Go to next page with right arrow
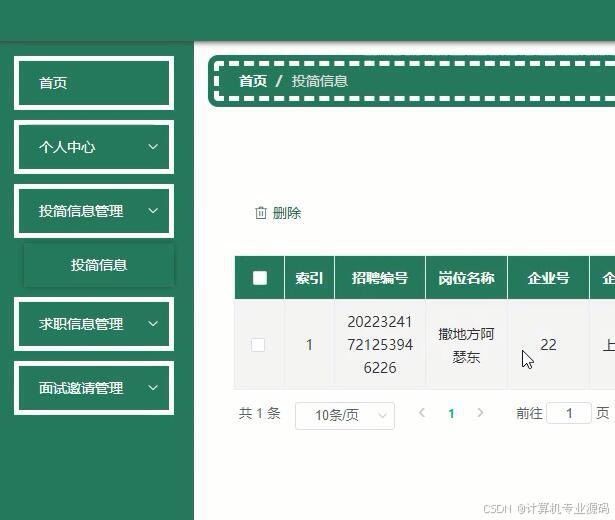 pyautogui.click(x=480, y=413)
